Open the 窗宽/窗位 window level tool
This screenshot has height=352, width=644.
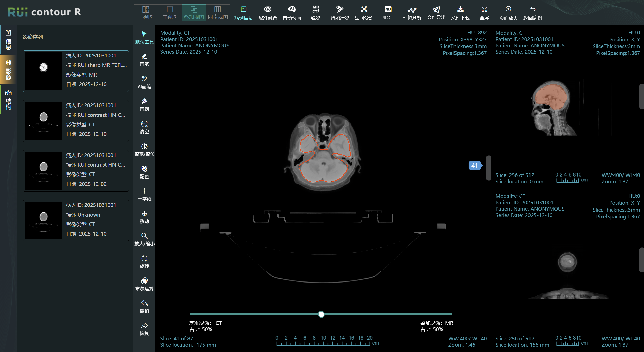pyautogui.click(x=144, y=150)
